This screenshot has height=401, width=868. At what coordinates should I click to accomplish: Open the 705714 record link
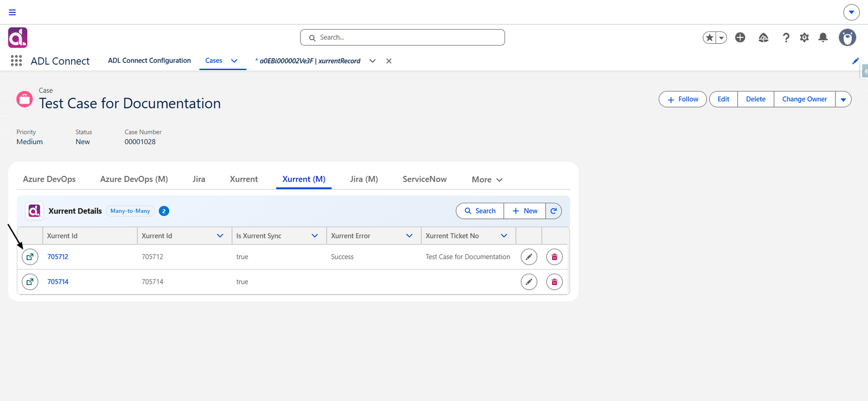(x=58, y=282)
